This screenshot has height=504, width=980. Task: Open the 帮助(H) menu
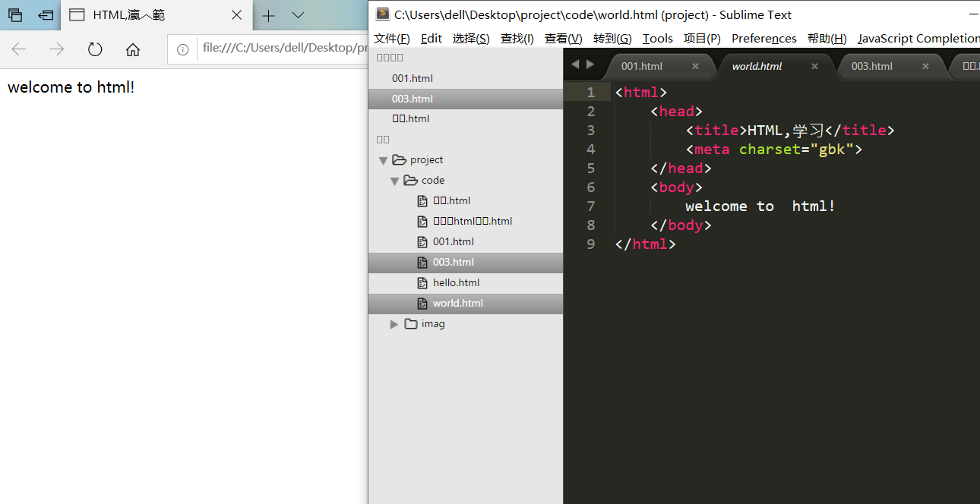(x=827, y=39)
